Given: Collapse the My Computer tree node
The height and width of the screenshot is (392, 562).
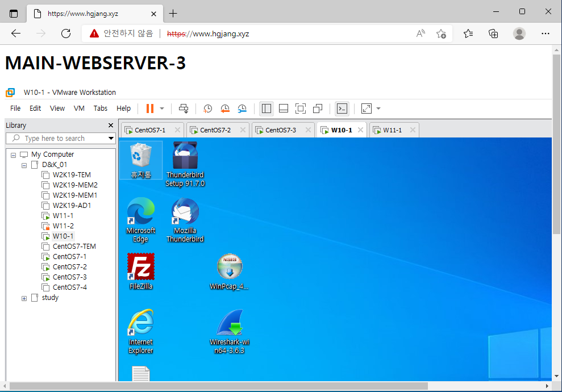Looking at the screenshot, I should pos(13,155).
